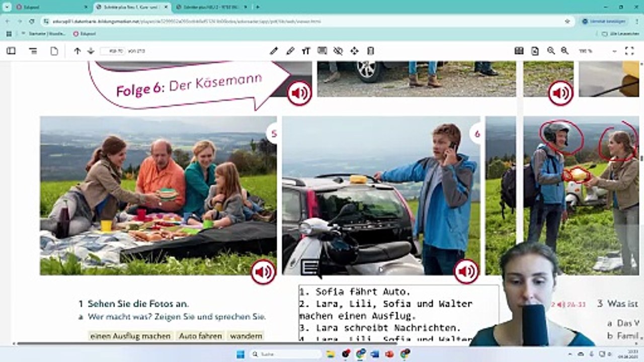Go to the previous page with up arrow

(77, 51)
